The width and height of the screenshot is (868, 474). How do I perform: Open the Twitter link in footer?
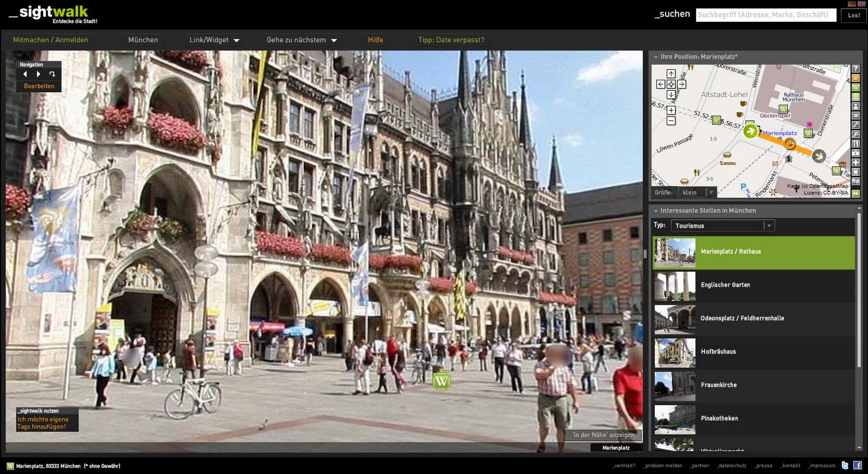tap(845, 465)
